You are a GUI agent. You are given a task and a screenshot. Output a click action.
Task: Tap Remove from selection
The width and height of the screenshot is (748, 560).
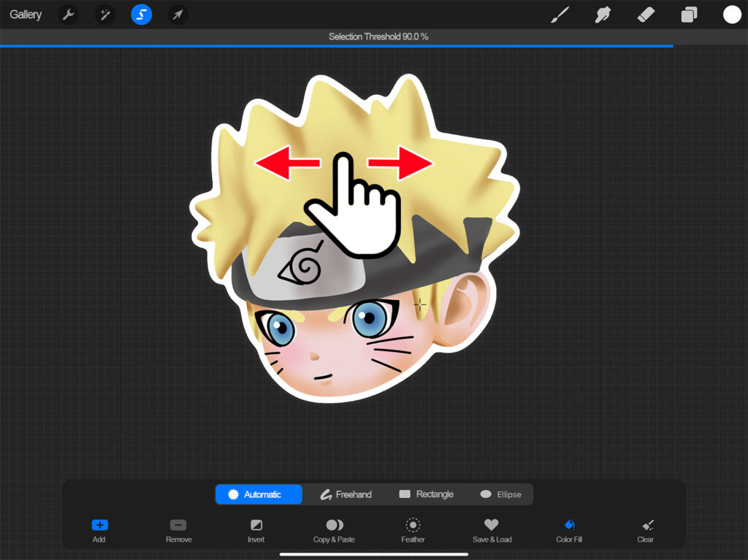[178, 530]
